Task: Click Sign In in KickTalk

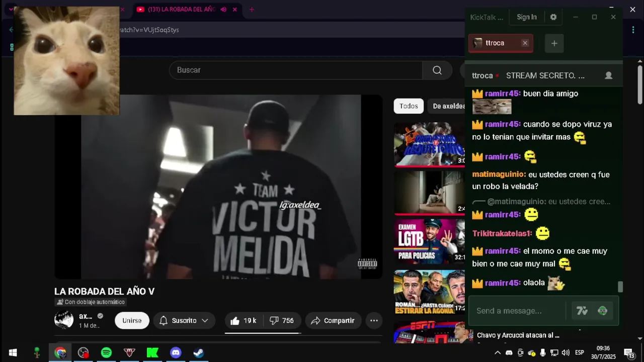Action: click(527, 17)
